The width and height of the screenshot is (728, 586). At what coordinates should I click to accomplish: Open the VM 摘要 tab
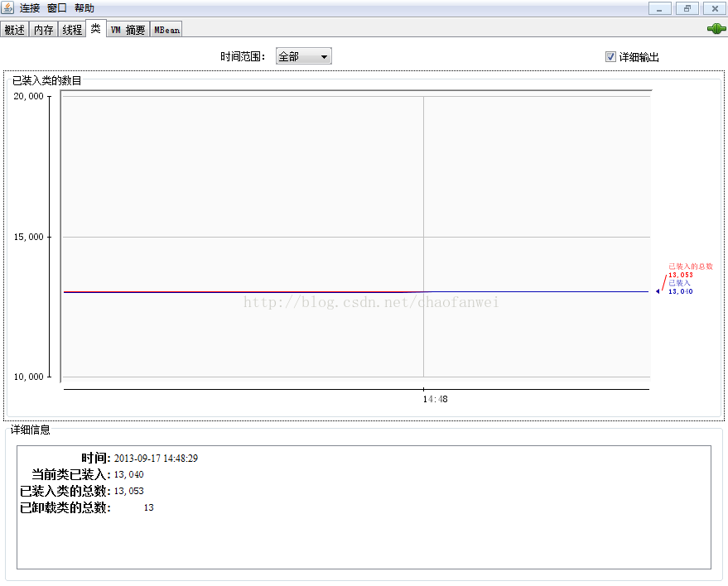(128, 30)
